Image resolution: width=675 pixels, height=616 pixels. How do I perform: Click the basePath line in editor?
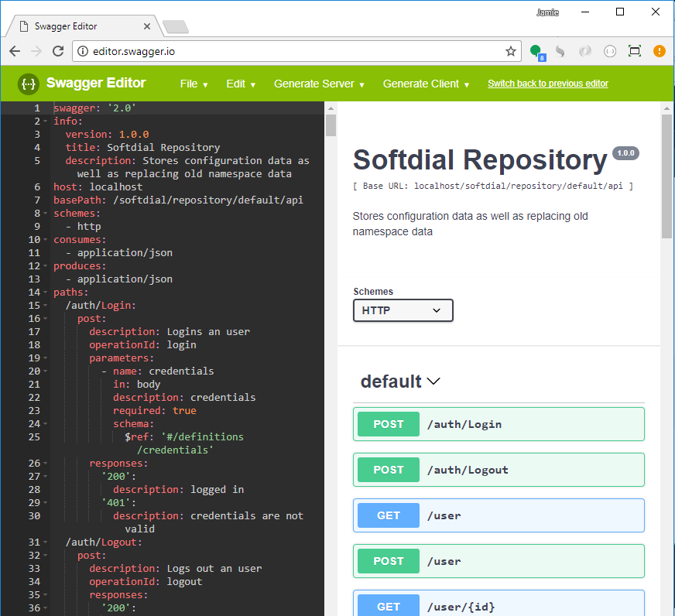178,200
